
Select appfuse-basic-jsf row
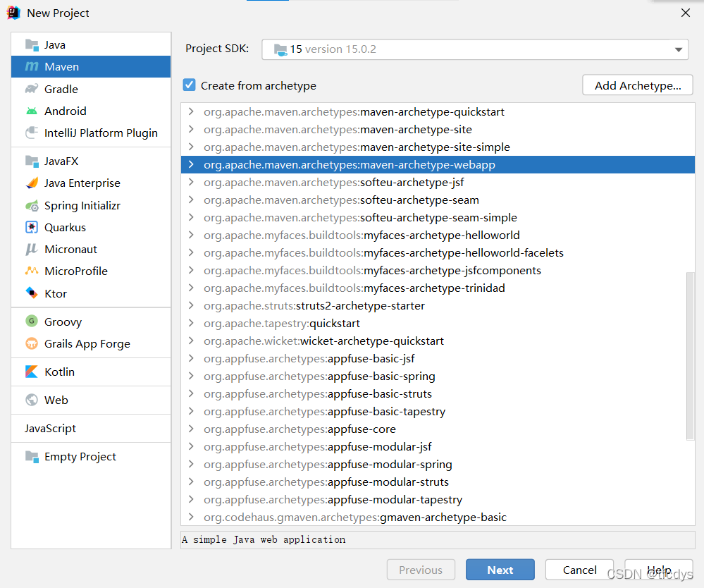(438, 358)
